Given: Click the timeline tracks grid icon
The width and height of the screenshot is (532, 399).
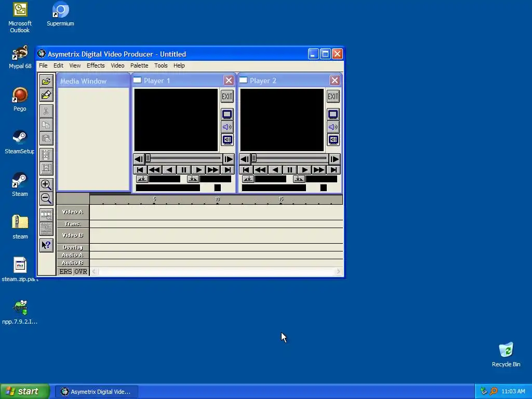Looking at the screenshot, I should click(x=46, y=229).
